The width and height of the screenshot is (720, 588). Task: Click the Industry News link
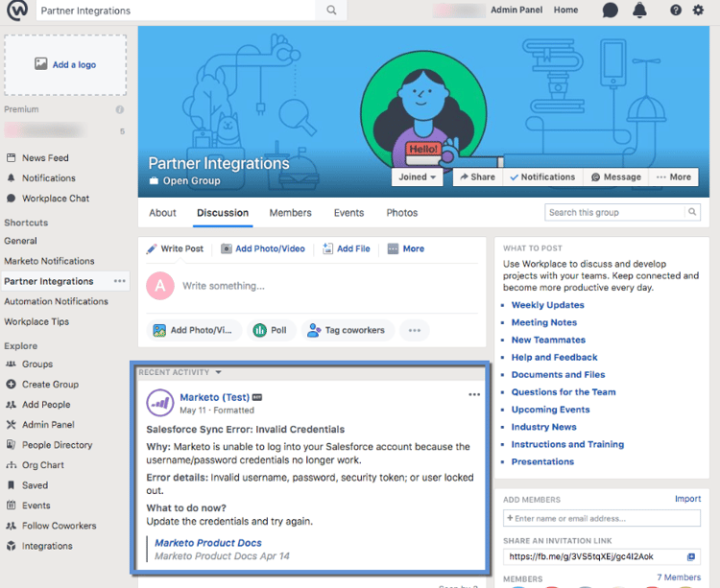543,427
